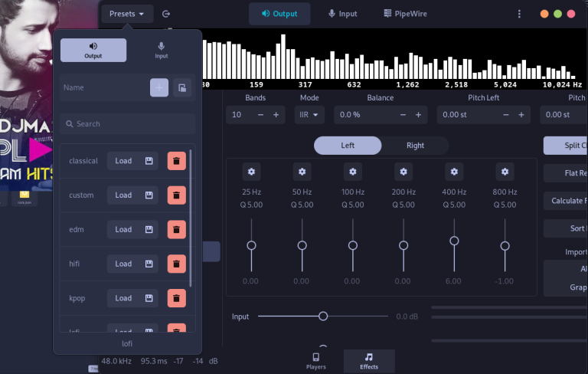The image size is (588, 374).
Task: Open the Presets dropdown
Action: (x=127, y=14)
